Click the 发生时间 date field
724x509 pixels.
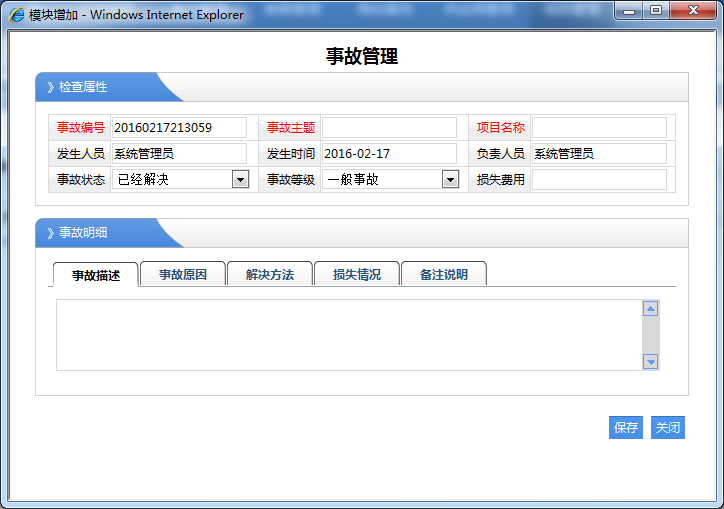click(389, 154)
